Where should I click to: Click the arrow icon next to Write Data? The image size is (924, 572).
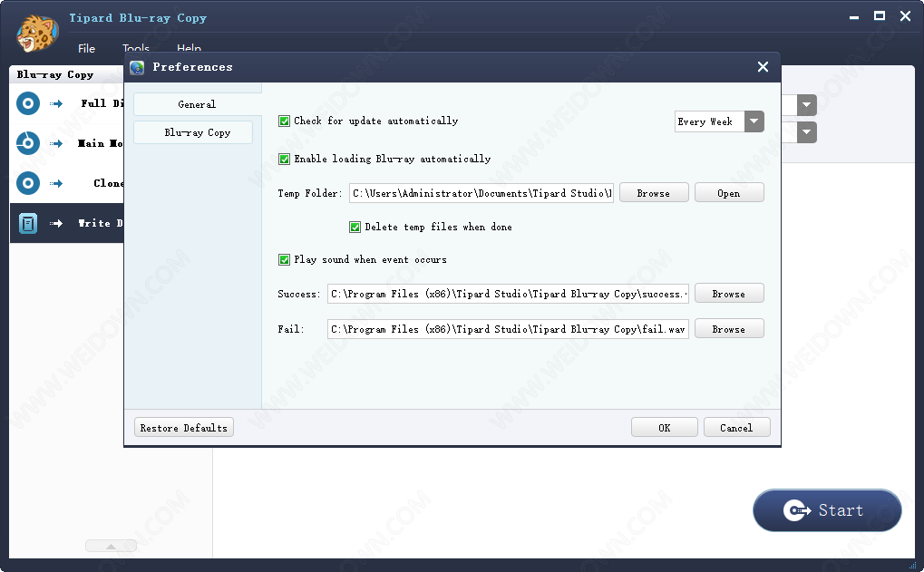[56, 223]
